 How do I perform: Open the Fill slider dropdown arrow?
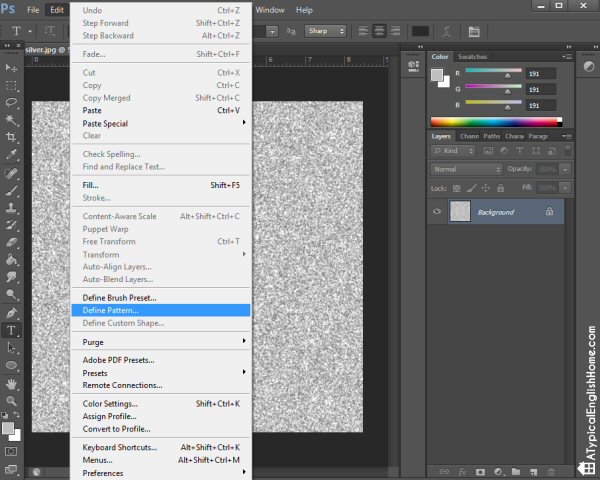[565, 188]
